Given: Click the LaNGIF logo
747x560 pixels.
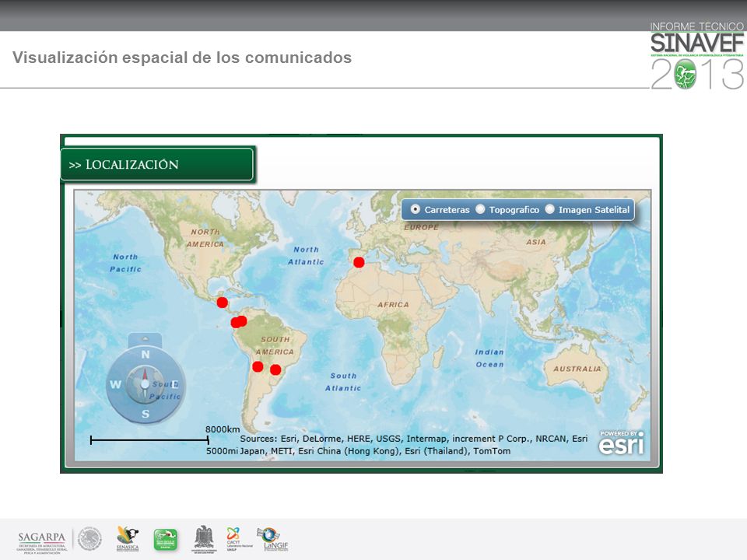Looking at the screenshot, I should coord(273,539).
